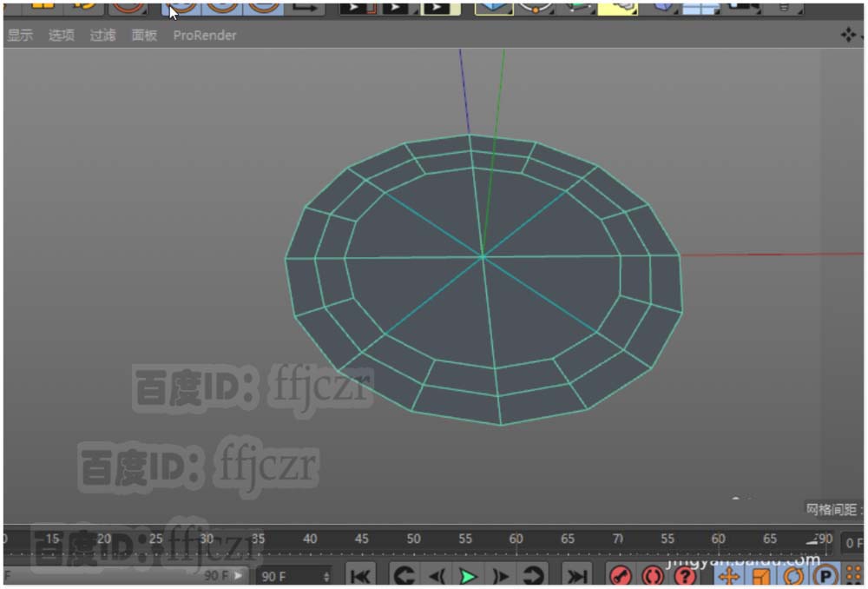This screenshot has height=589, width=868.
Task: Click the viewport pan arrows icon at top right
Action: 847,35
